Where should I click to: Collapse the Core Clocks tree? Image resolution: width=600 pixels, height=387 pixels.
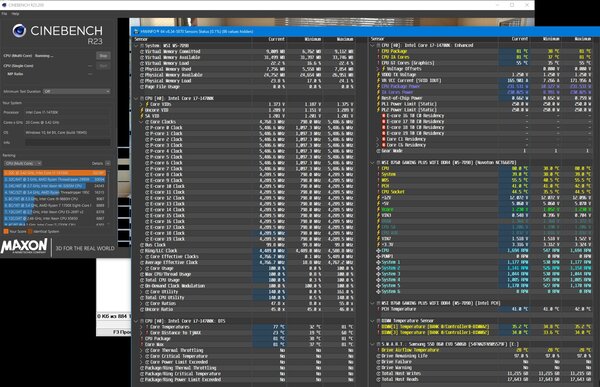[141, 122]
